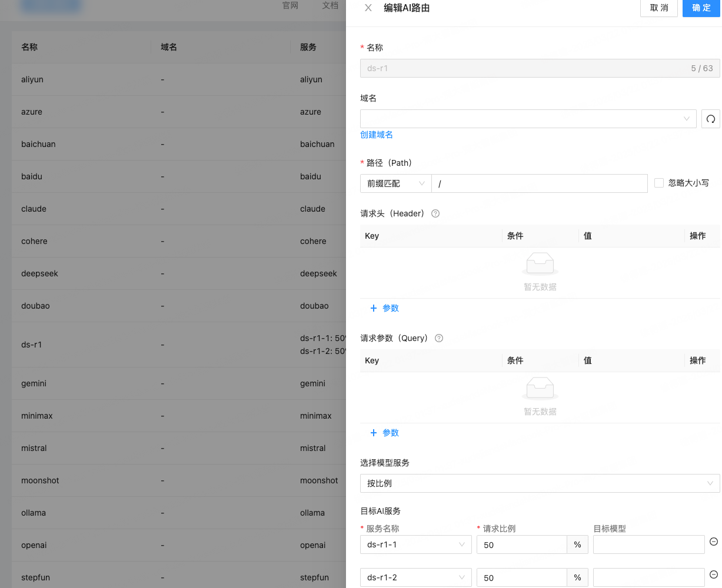Select the deepseek route row

(x=179, y=273)
